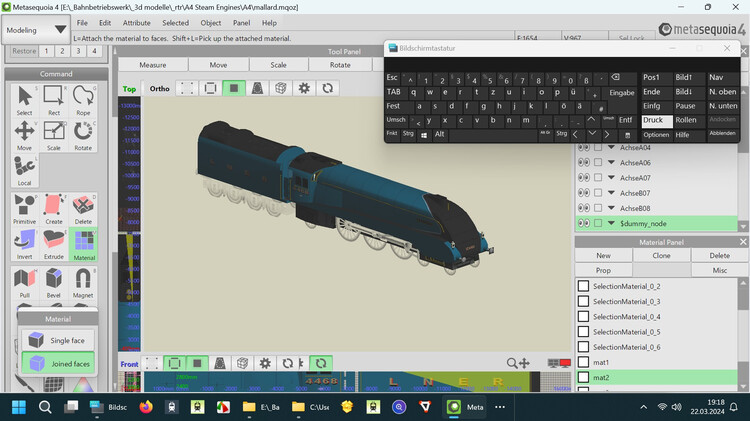Expand the AchseB08 object arrow
This screenshot has height=421, width=750.
pos(610,208)
